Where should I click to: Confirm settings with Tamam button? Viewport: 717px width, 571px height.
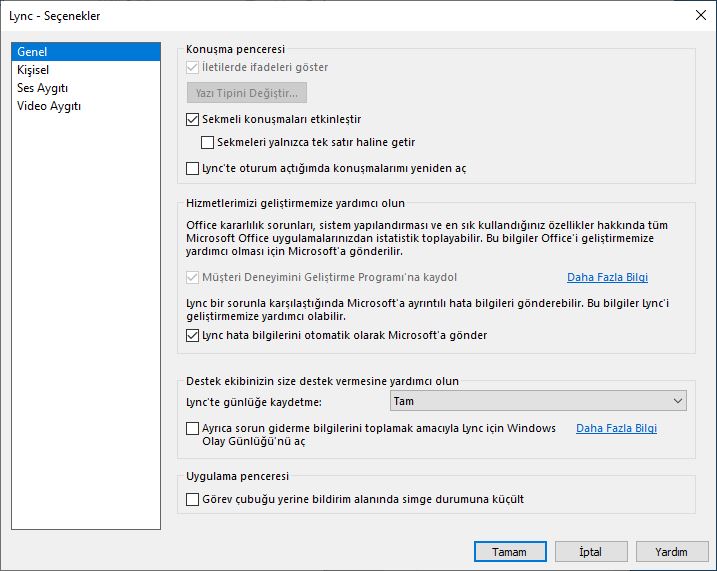[x=510, y=552]
